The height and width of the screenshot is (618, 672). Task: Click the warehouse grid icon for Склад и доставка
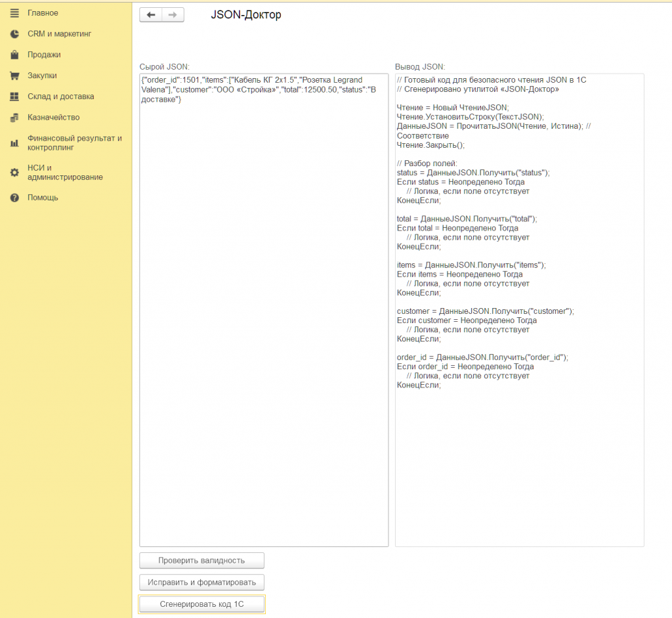[x=14, y=97]
